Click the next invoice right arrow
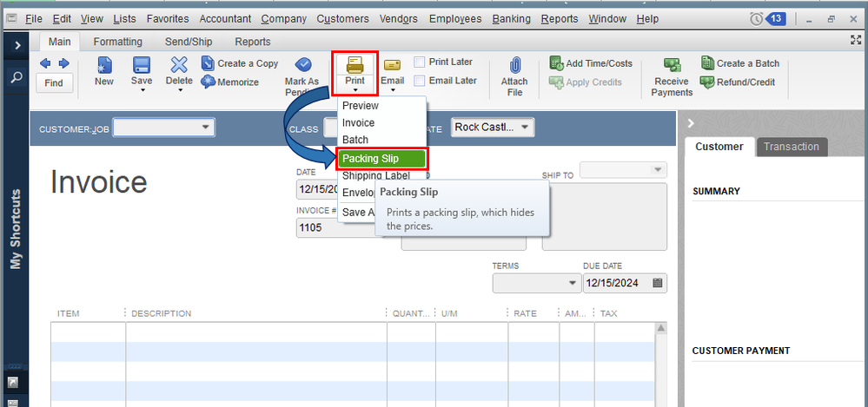 tap(63, 63)
